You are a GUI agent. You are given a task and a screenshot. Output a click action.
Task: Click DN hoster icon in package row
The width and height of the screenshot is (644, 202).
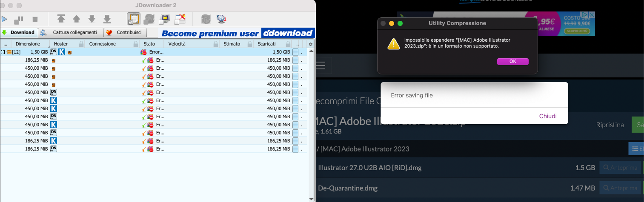(x=54, y=52)
